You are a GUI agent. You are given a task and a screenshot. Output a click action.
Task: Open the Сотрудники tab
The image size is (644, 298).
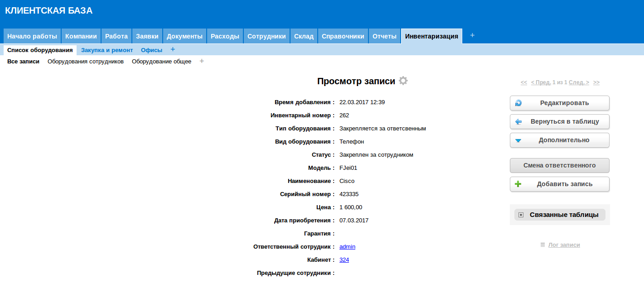(x=266, y=36)
